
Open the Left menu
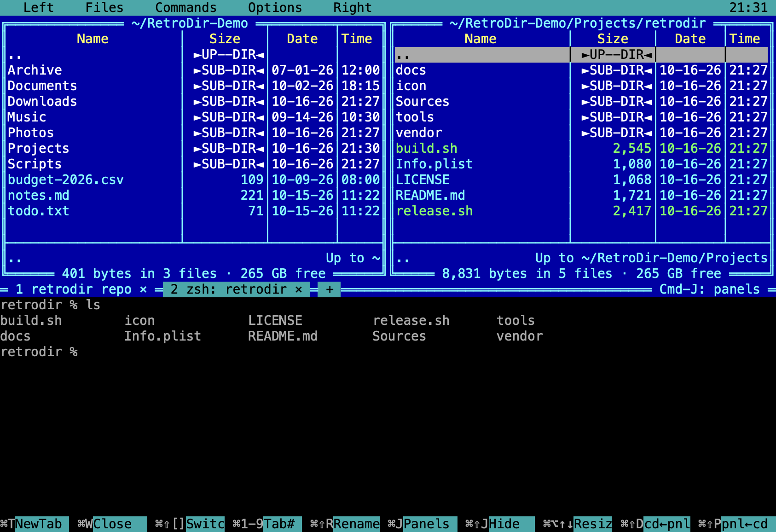39,7
